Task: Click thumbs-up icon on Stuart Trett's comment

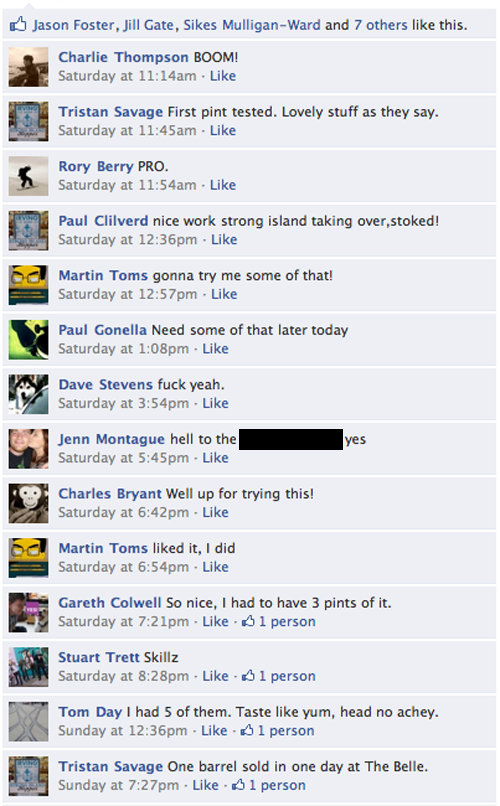Action: 249,675
